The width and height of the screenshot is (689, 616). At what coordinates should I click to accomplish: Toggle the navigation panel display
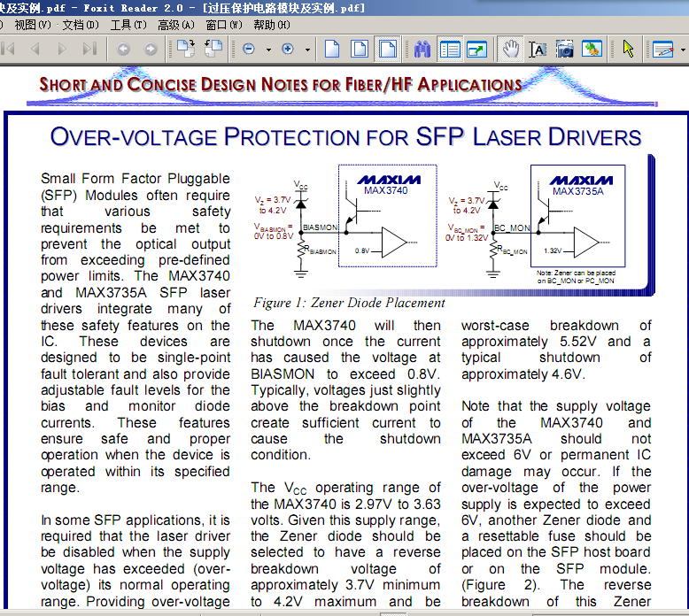click(x=450, y=50)
